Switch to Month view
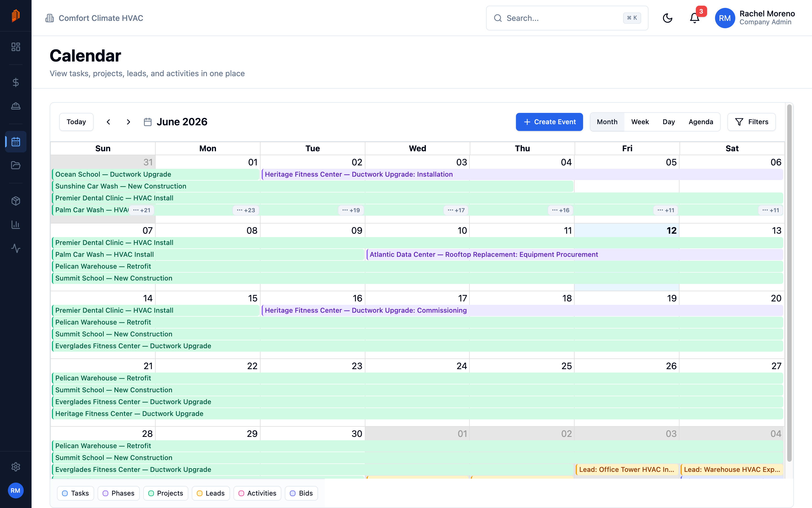Image resolution: width=812 pixels, height=508 pixels. (x=607, y=122)
